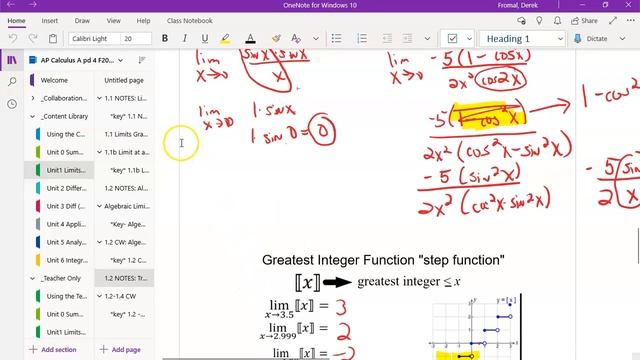
Task: Collapse the 1.2-1.4 CW page group
Action: tap(99, 296)
